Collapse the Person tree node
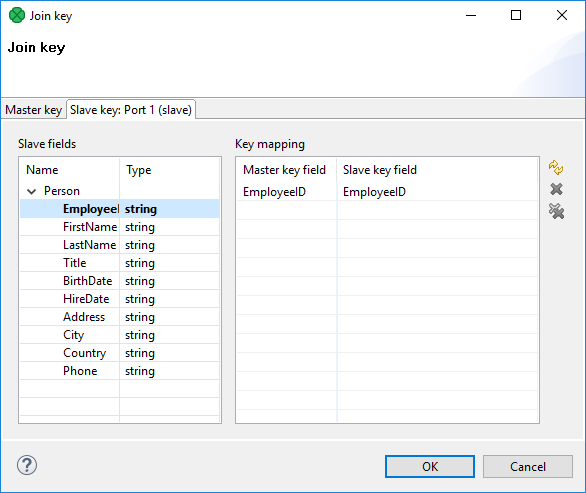Viewport: 586px width, 493px height. [x=32, y=191]
